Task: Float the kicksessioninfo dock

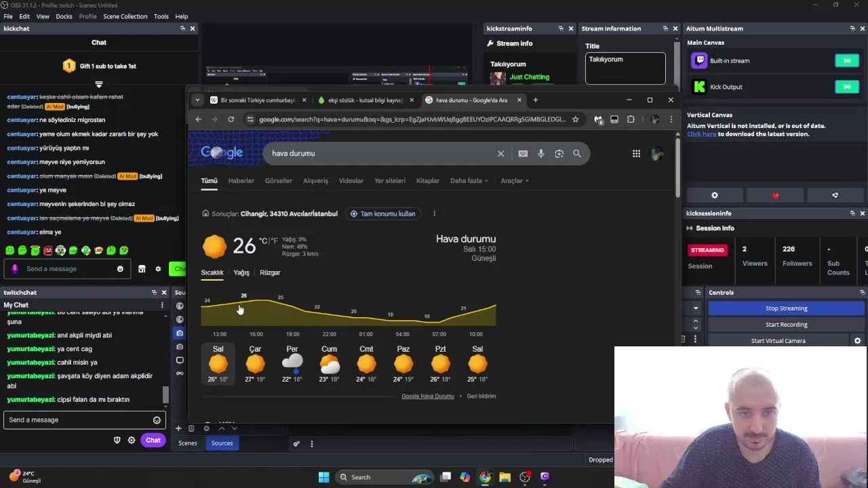Action: (x=852, y=213)
